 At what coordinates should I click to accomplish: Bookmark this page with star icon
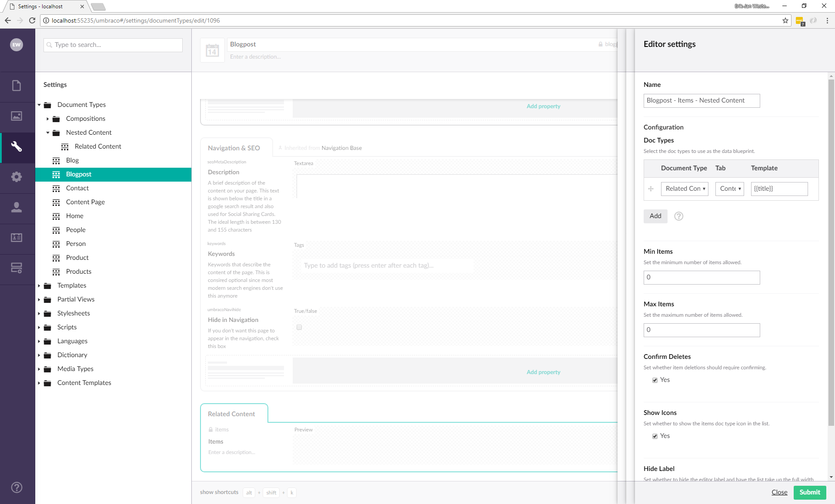785,20
